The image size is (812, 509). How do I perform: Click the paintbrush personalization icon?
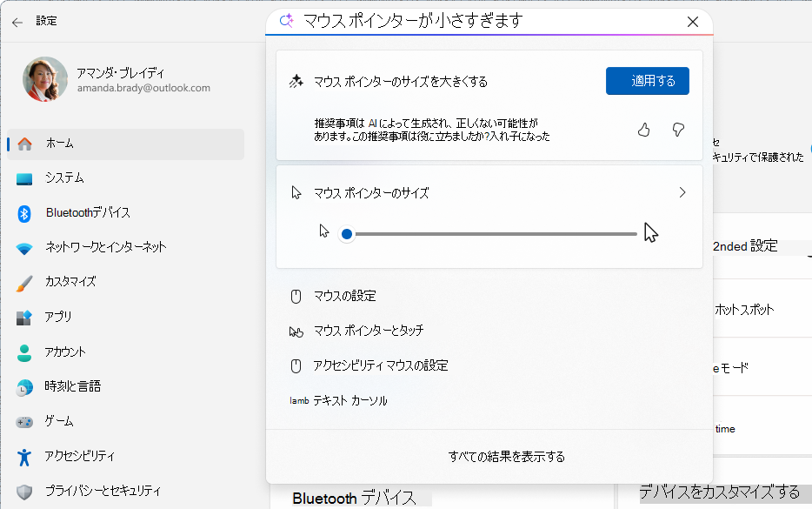[x=24, y=283]
